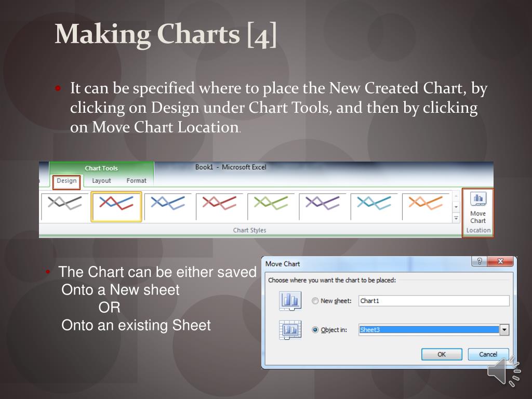This screenshot has width=532, height=399.
Task: Click the Sheet3 combo box value
Action: (x=429, y=330)
